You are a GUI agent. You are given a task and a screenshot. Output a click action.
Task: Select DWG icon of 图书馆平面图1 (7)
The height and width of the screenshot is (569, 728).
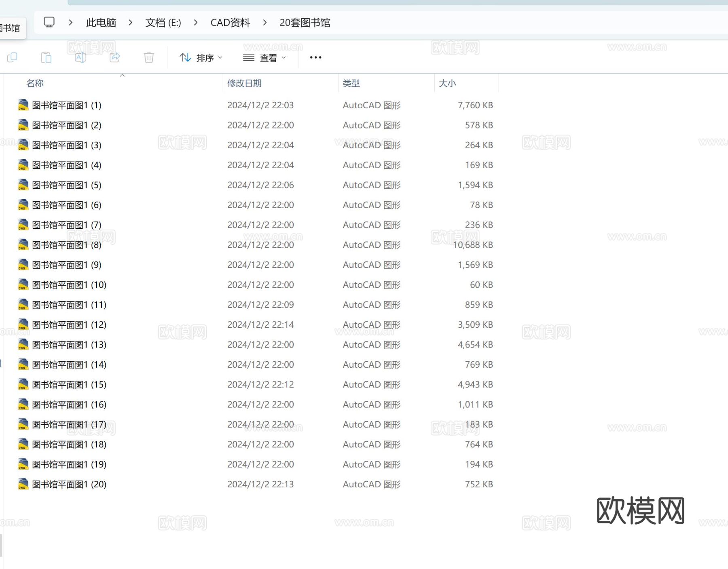click(23, 225)
